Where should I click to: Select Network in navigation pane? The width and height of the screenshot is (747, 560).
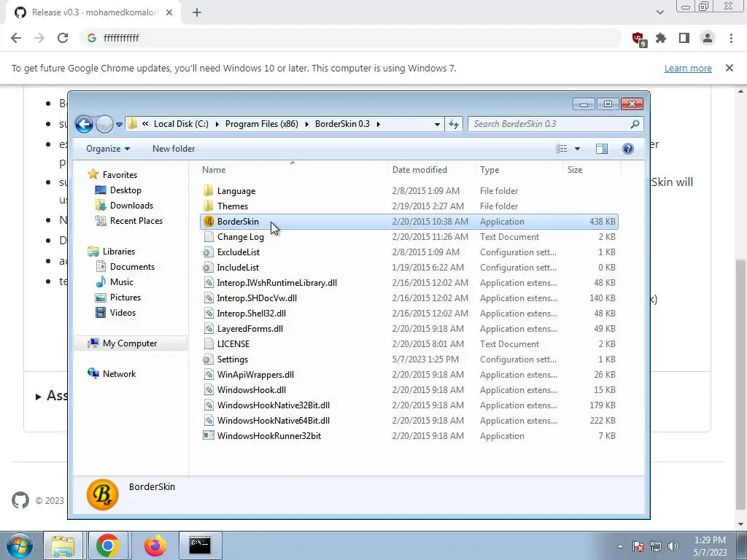119,374
